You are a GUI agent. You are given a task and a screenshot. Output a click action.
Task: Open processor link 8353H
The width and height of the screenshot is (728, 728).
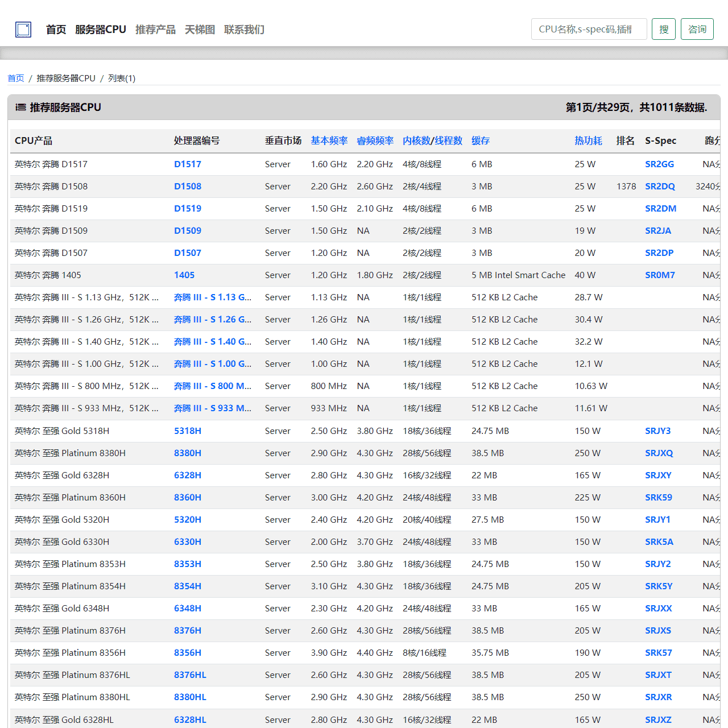tap(188, 564)
